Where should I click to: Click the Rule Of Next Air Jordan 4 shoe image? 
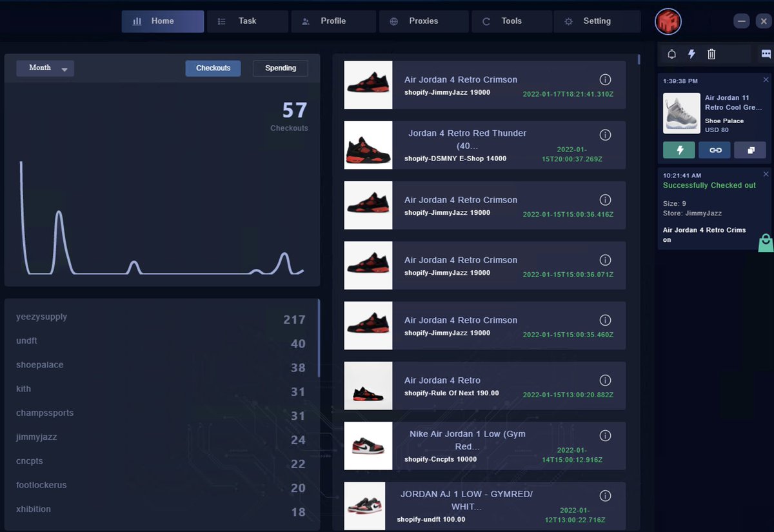pyautogui.click(x=368, y=386)
